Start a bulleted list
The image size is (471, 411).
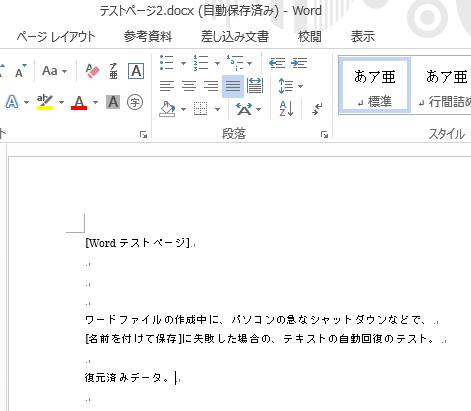(167, 62)
